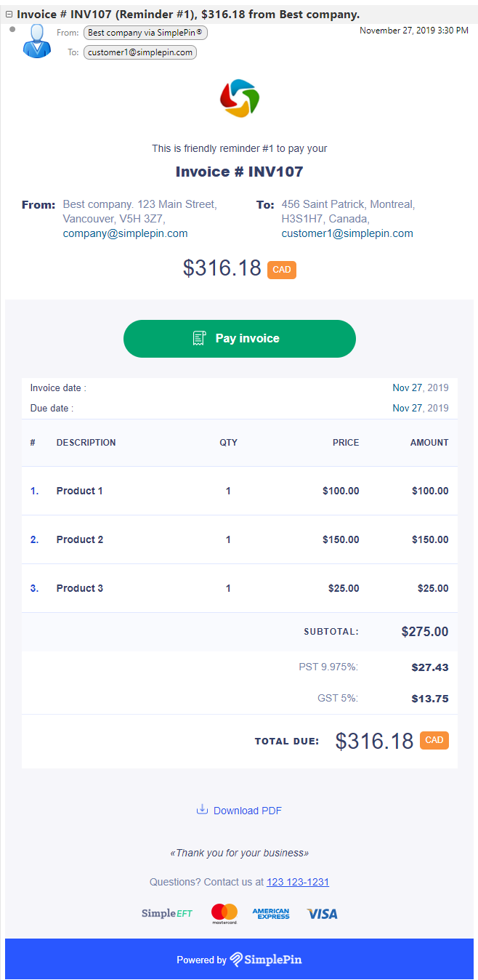Open the customer1@simplepin.com link under To address

347,233
